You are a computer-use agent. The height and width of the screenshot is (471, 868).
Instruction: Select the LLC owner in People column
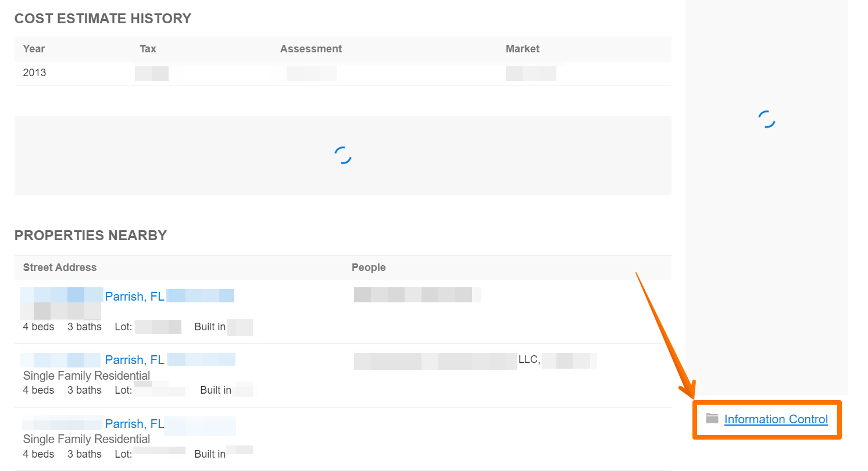[x=529, y=359]
